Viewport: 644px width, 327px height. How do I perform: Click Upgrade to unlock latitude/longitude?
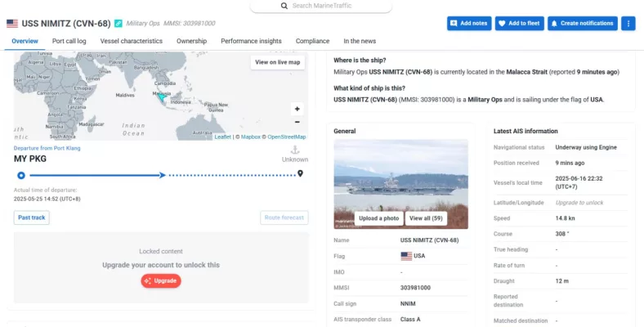tap(579, 202)
